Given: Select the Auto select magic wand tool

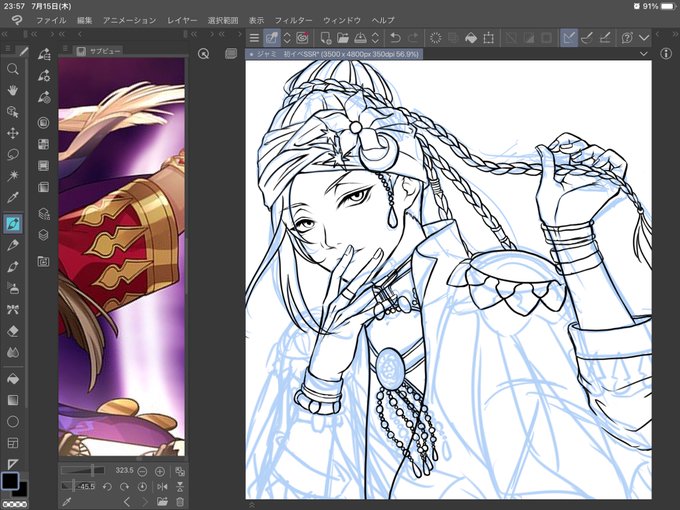Looking at the screenshot, I should click(x=13, y=176).
